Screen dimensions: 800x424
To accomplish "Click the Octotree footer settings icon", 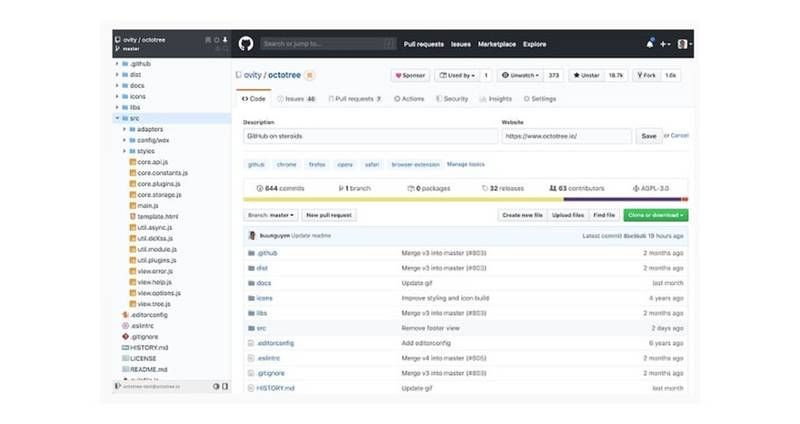I will click(x=225, y=386).
